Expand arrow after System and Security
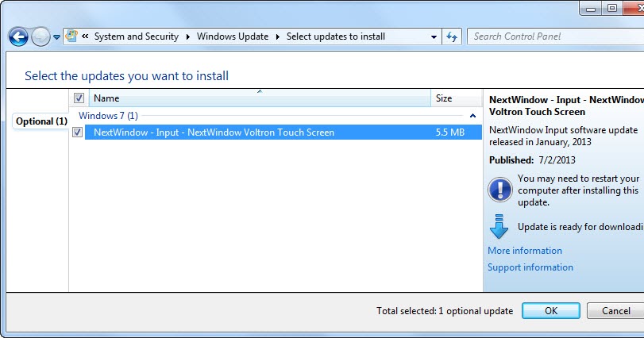Screen dimensions: 644x338 pos(187,36)
